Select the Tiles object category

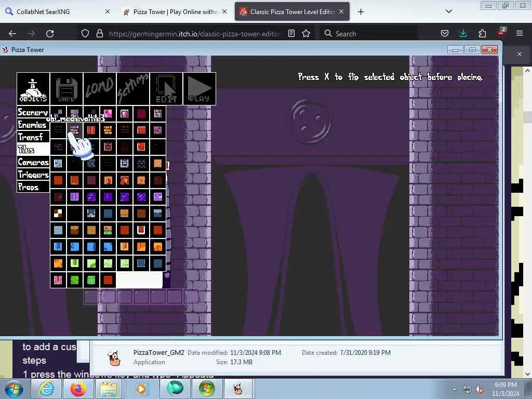point(33,149)
